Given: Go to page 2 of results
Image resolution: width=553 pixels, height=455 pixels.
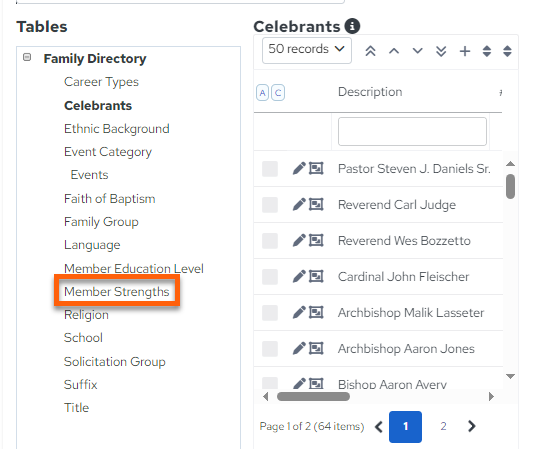Looking at the screenshot, I should pos(443,426).
